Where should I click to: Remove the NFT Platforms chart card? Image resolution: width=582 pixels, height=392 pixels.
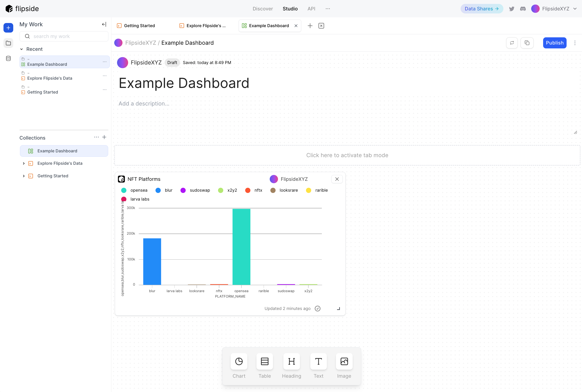coord(337,179)
